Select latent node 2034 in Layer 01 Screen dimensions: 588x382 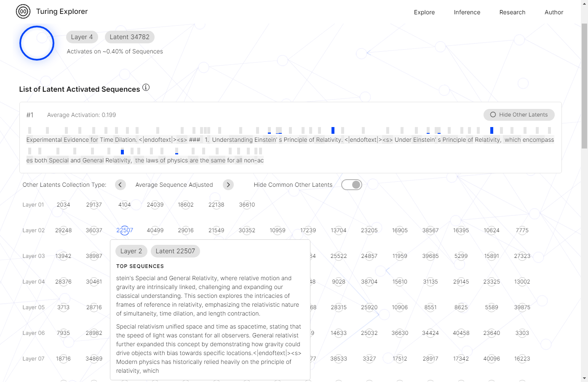pyautogui.click(x=63, y=205)
